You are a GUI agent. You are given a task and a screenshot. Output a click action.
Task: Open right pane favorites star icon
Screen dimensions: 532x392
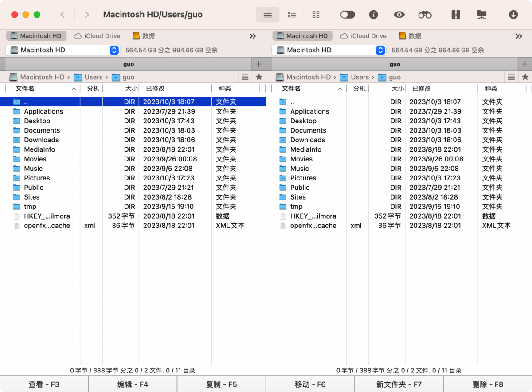[x=525, y=77]
